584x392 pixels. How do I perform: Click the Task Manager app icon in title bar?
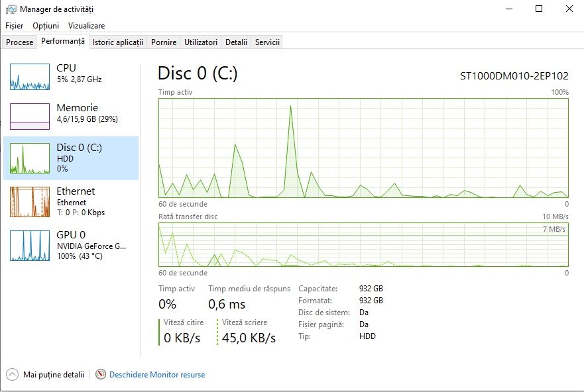(11, 9)
